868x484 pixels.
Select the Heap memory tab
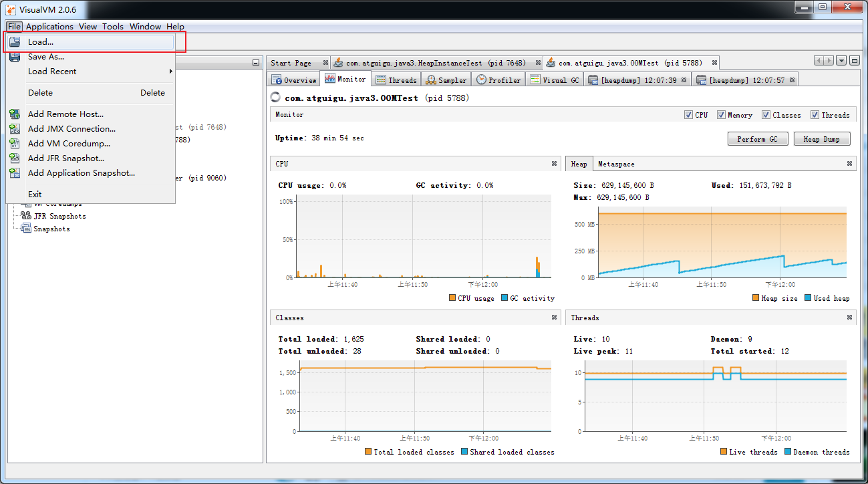579,164
